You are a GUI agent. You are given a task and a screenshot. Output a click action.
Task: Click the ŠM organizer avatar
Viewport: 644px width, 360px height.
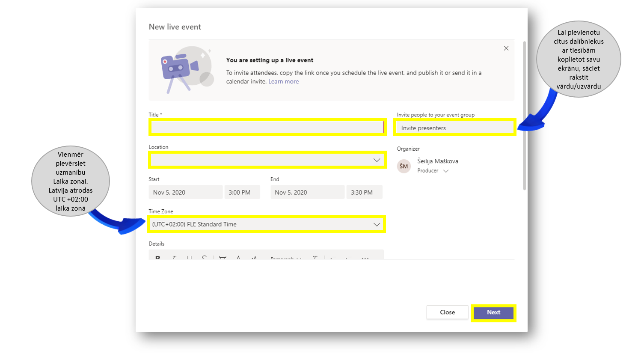pyautogui.click(x=404, y=166)
